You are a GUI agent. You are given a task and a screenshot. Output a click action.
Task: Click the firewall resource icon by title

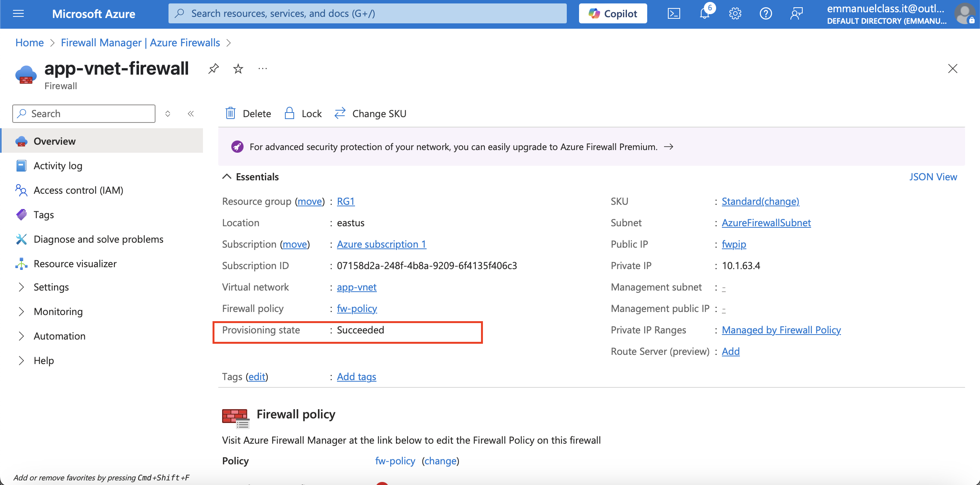coord(26,75)
